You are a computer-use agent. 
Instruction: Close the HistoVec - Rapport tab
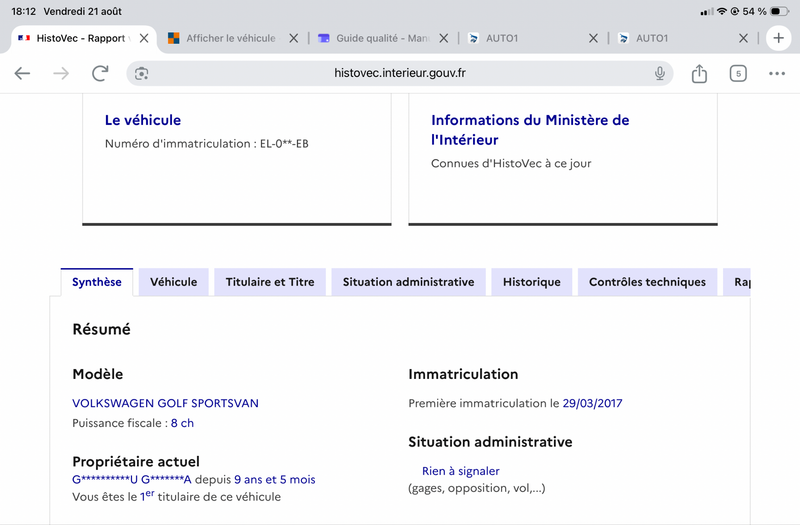pyautogui.click(x=144, y=38)
